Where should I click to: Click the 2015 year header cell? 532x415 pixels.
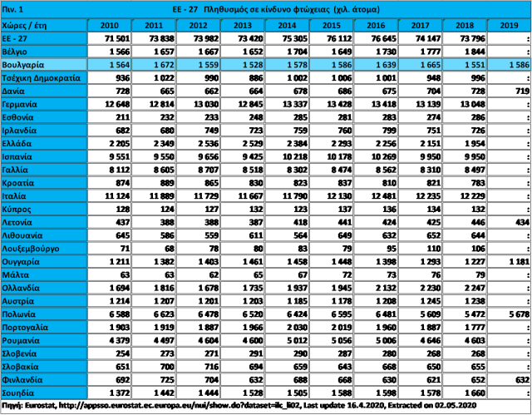point(331,27)
